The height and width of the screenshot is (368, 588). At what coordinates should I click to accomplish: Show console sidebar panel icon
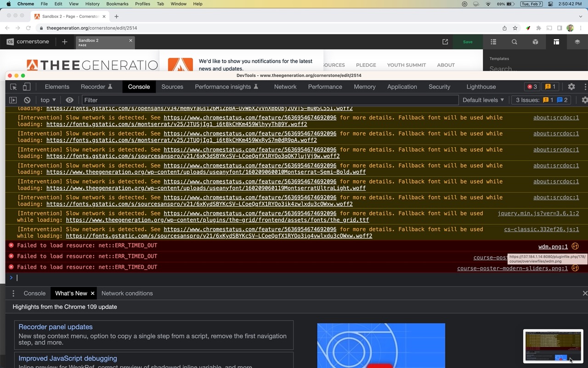coord(13,100)
